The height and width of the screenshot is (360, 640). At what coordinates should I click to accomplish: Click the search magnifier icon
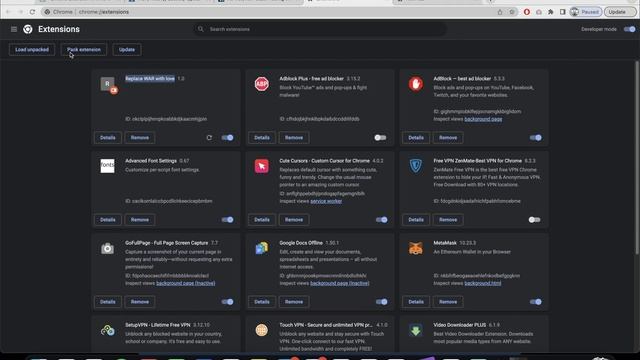point(200,29)
